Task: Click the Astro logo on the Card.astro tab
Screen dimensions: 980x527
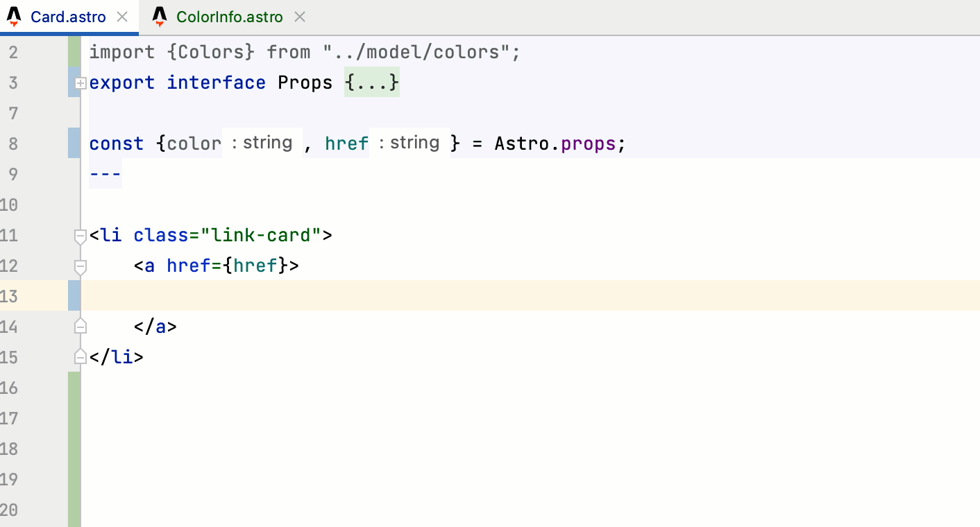Action: (x=13, y=16)
